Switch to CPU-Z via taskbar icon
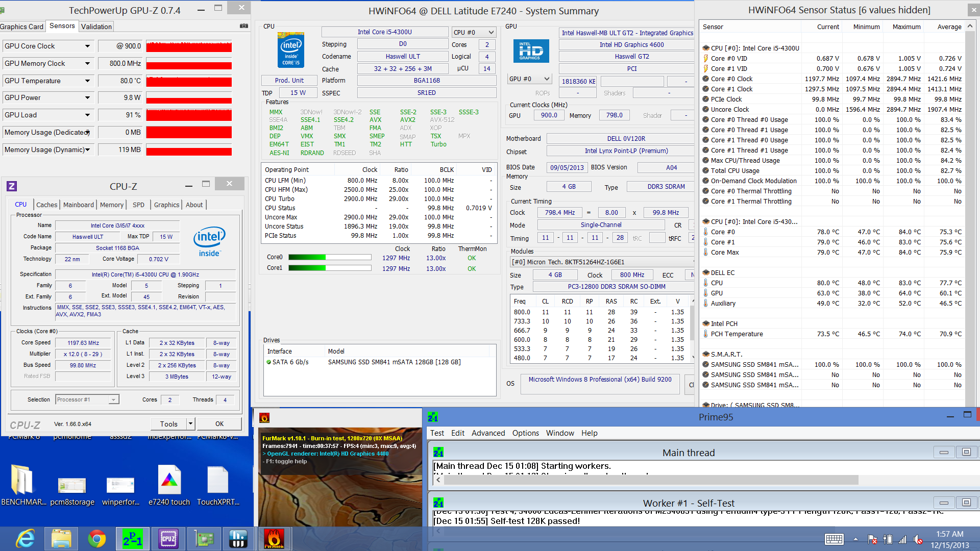980x551 pixels. pos(168,539)
